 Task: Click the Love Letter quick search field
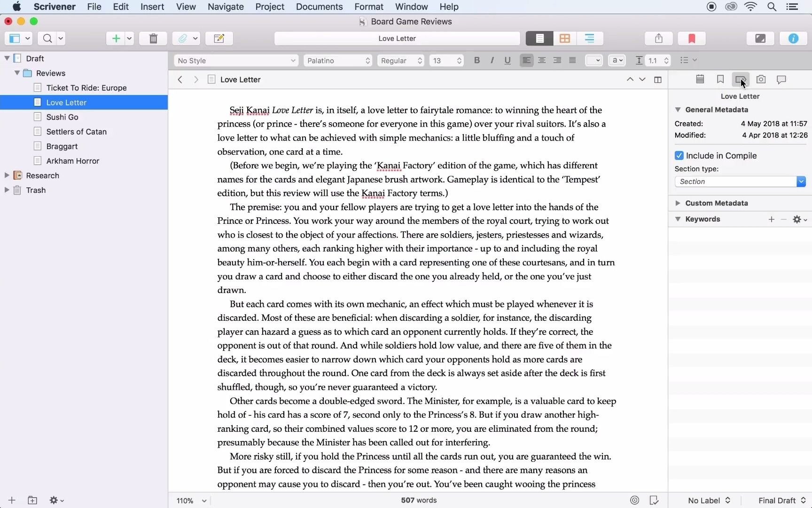click(x=397, y=39)
